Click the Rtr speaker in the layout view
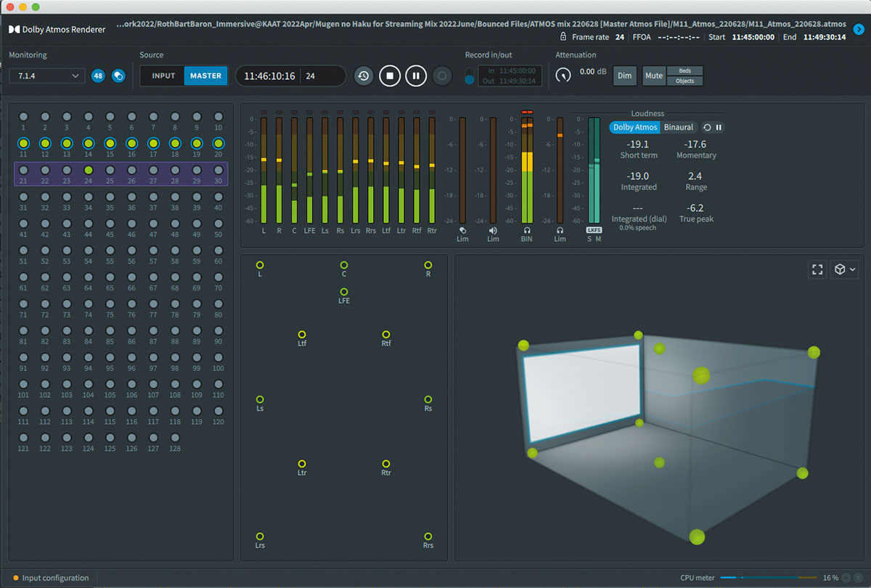Screen dimensions: 871x588 coord(386,464)
